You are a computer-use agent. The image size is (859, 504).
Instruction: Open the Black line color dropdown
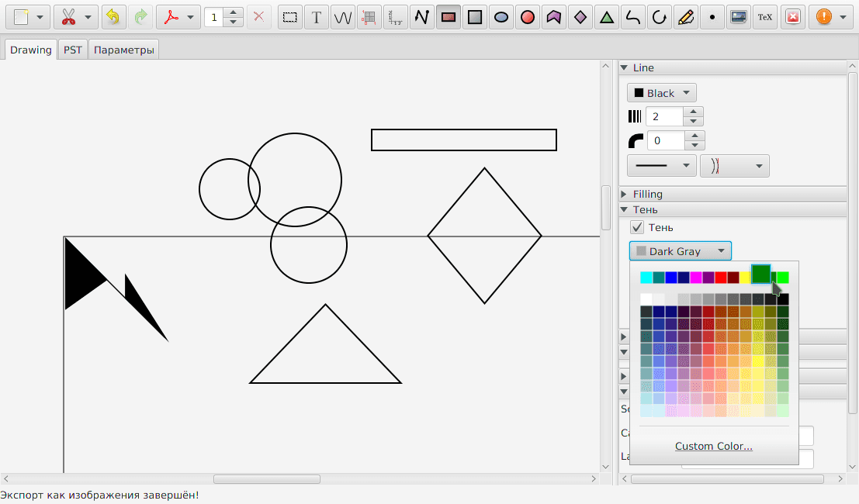pyautogui.click(x=662, y=93)
